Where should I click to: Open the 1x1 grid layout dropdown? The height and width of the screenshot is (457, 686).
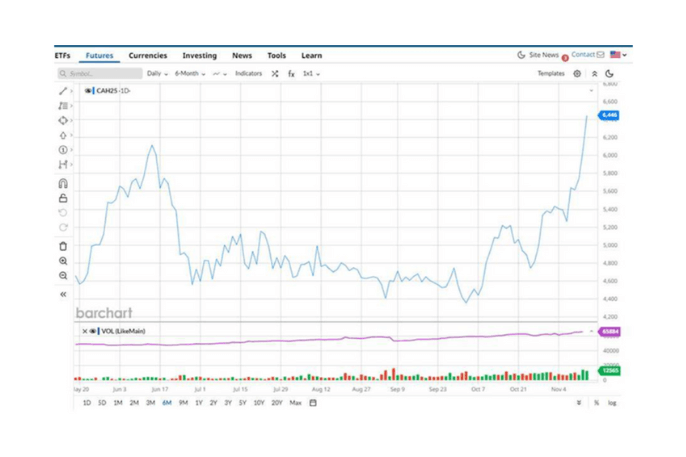click(x=311, y=74)
